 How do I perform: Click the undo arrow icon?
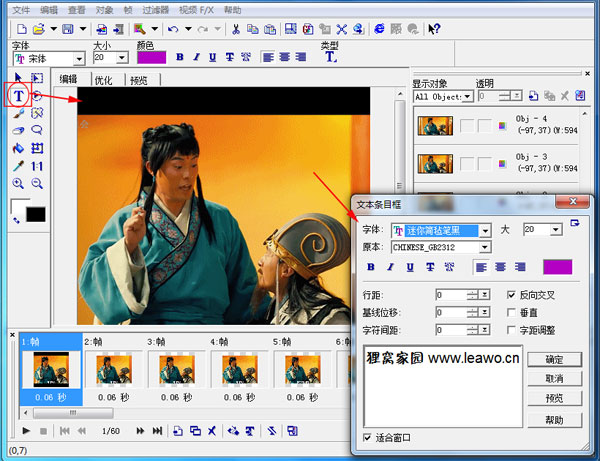173,29
